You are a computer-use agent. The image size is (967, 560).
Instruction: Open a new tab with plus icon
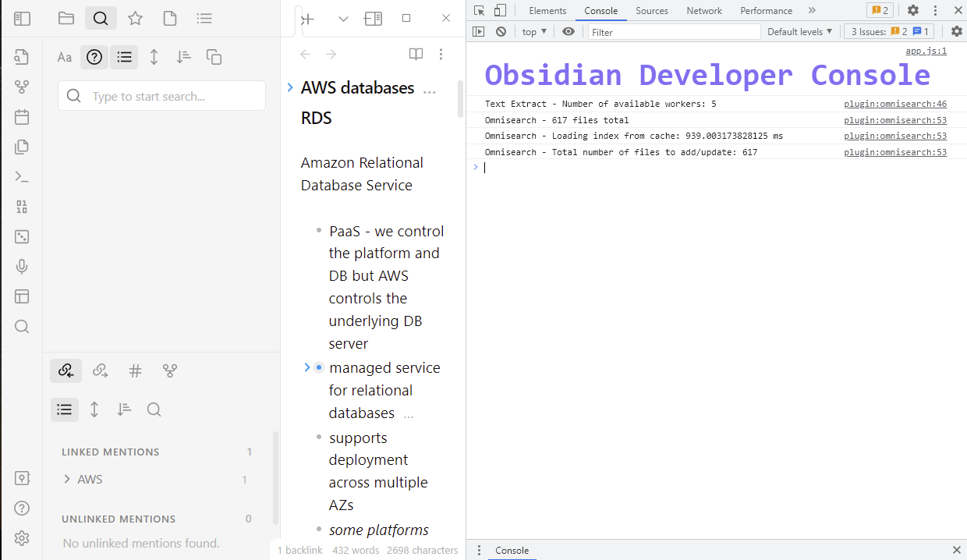pos(308,19)
